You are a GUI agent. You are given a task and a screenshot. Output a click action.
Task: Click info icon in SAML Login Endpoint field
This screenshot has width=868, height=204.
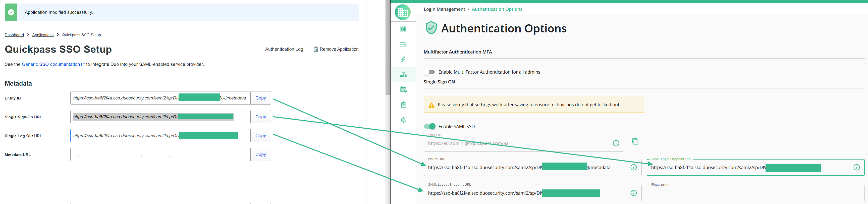point(856,168)
